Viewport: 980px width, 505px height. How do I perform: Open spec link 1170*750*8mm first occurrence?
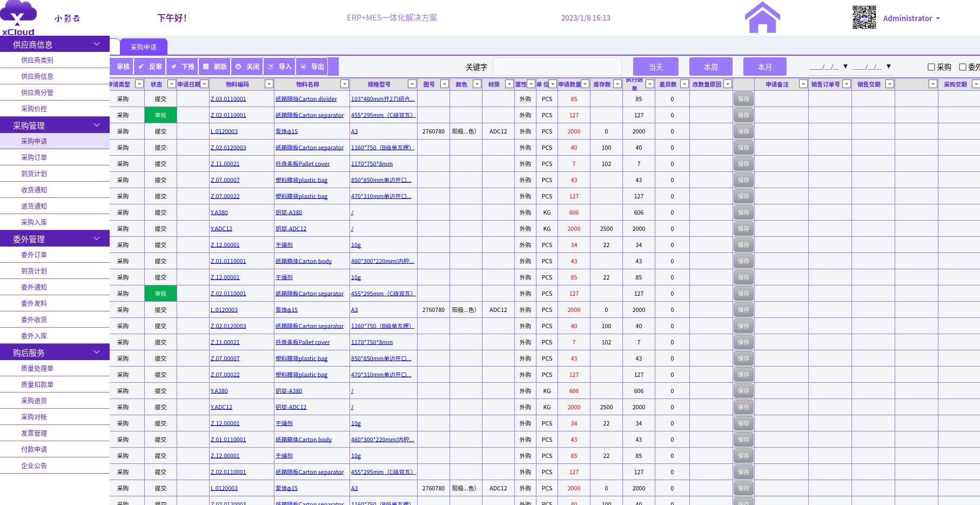pos(372,164)
